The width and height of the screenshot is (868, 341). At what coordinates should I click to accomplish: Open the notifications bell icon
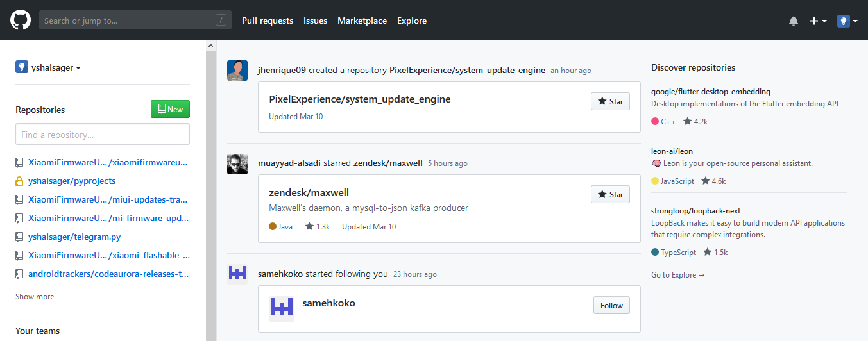click(x=794, y=21)
